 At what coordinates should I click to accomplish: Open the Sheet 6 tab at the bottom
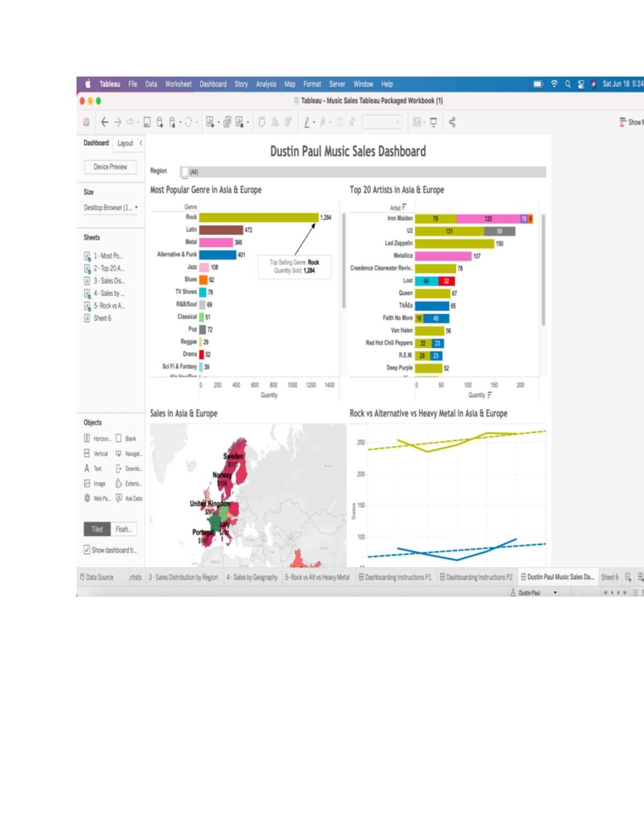610,577
